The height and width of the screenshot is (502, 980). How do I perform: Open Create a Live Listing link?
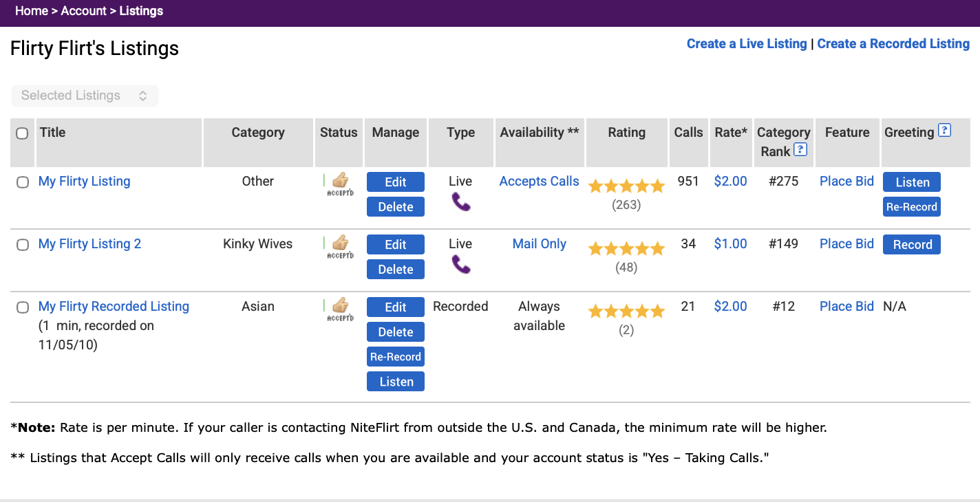pyautogui.click(x=747, y=43)
